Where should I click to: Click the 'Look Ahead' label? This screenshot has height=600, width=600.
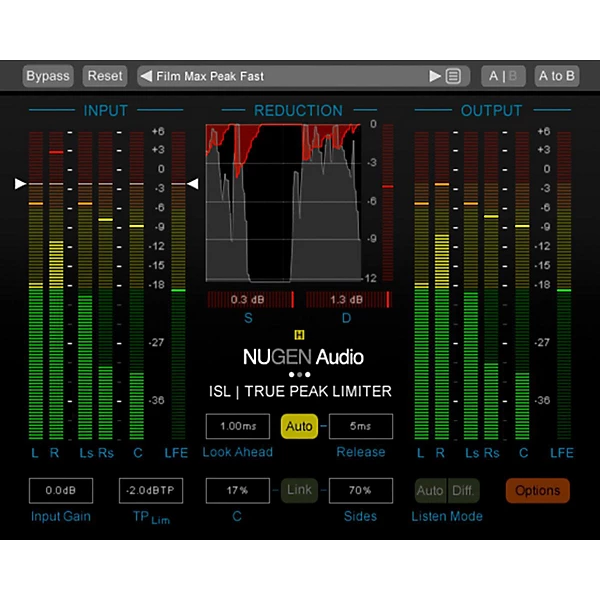click(x=238, y=452)
